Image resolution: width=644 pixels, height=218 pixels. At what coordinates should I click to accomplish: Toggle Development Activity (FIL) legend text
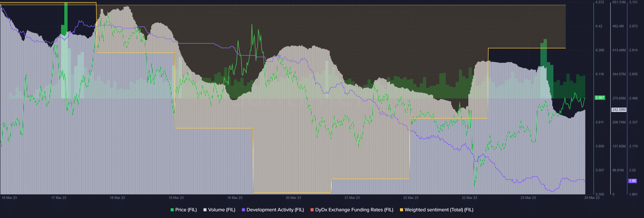point(275,210)
